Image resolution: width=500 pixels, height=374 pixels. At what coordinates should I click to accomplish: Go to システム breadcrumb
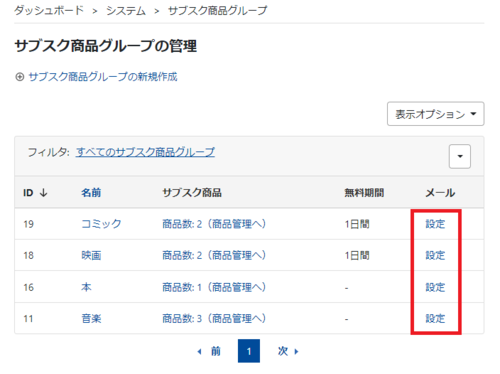(126, 11)
